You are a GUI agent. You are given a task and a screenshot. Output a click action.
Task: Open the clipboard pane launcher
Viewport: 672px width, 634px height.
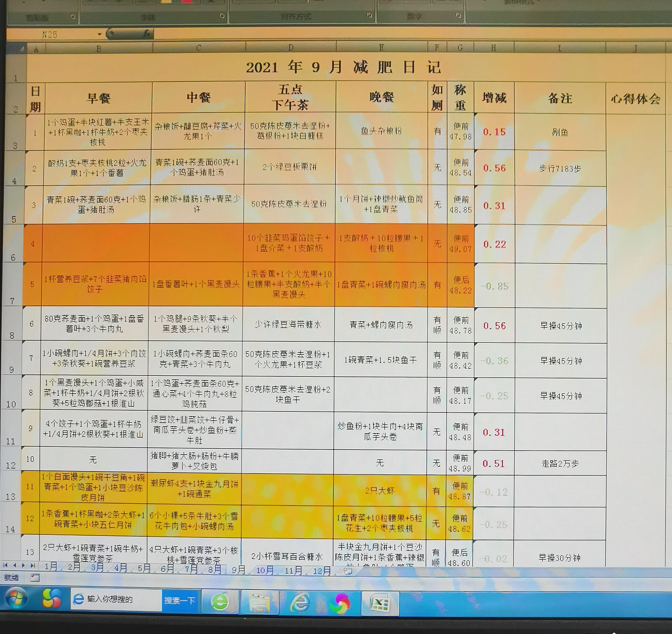[73, 16]
